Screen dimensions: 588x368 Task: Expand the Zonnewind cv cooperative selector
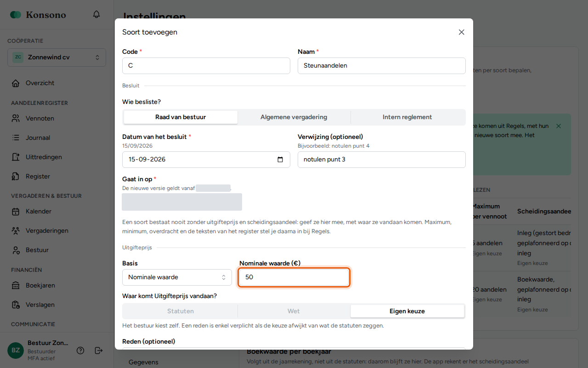57,57
